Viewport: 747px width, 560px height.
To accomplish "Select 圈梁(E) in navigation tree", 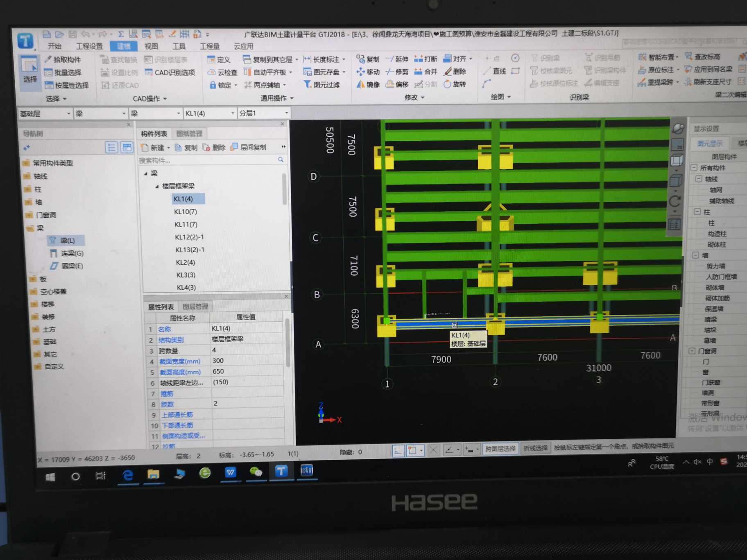I will click(x=67, y=266).
